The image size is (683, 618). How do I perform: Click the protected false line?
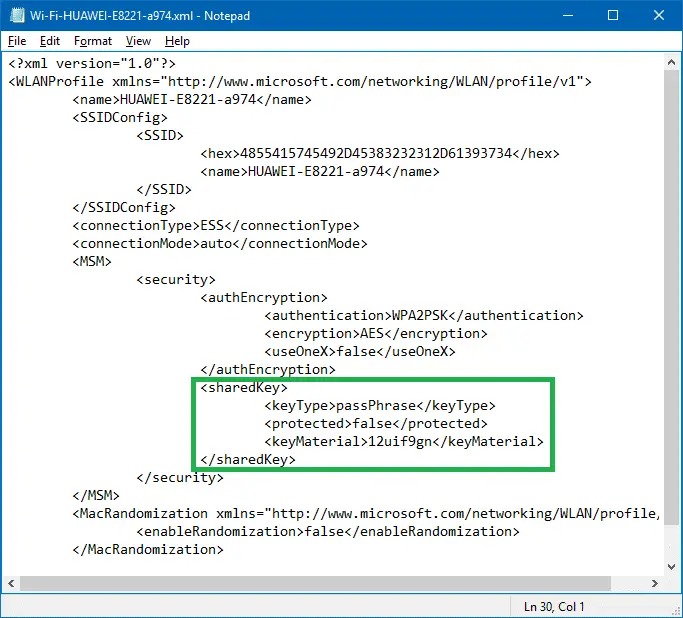375,423
